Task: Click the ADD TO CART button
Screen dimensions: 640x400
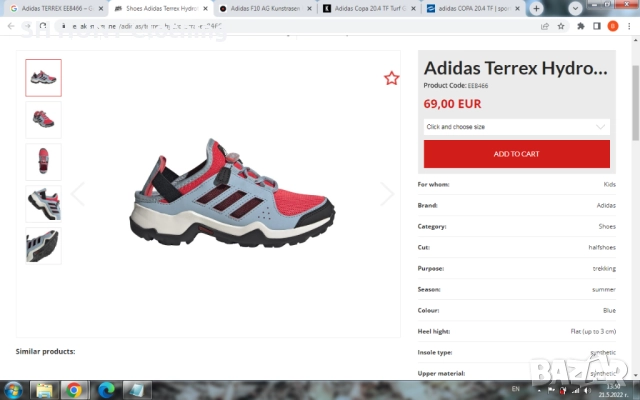Action: point(517,154)
